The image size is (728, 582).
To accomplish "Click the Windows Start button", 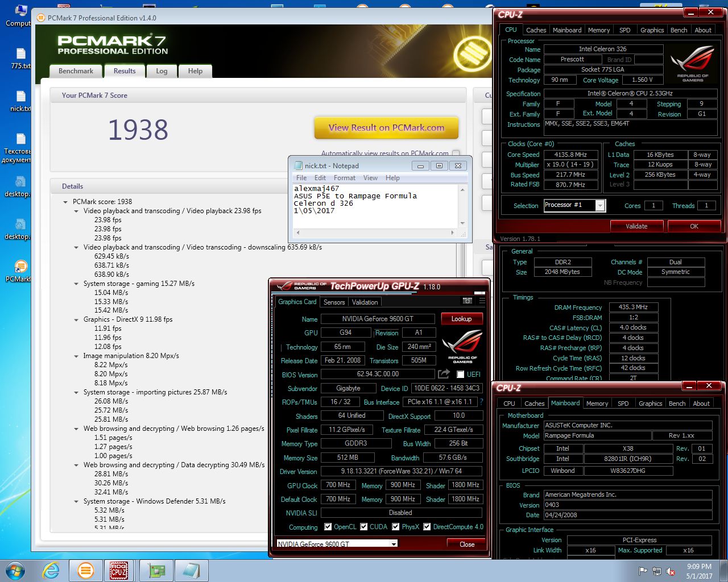I will point(15,571).
